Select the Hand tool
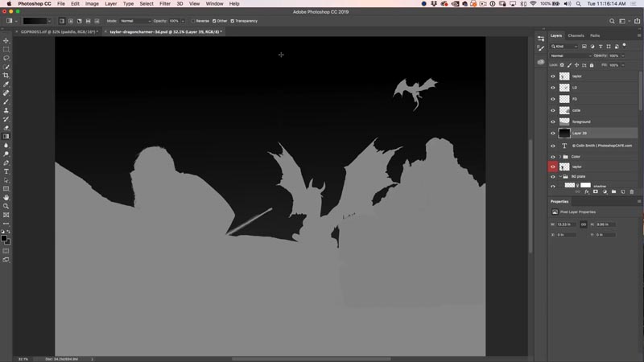The height and width of the screenshot is (362, 644). 6,198
